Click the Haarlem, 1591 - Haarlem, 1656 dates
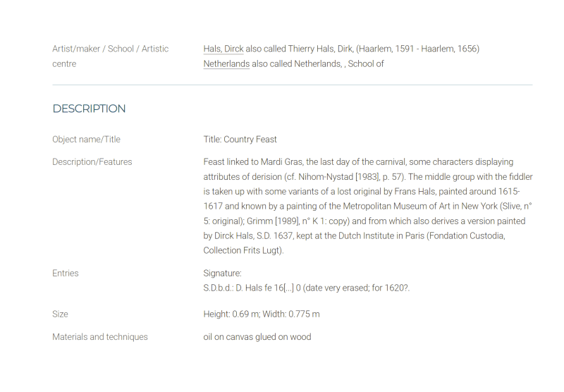The image size is (564, 392). pyautogui.click(x=417, y=49)
